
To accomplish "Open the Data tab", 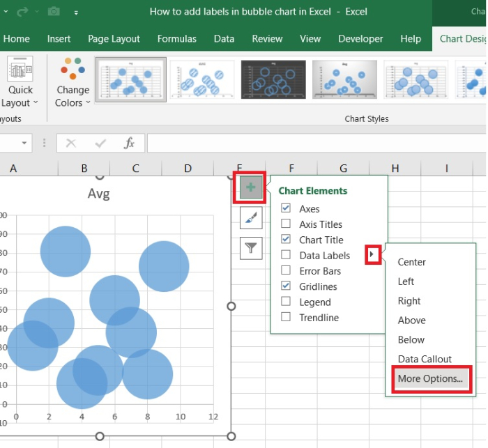I will (x=224, y=38).
